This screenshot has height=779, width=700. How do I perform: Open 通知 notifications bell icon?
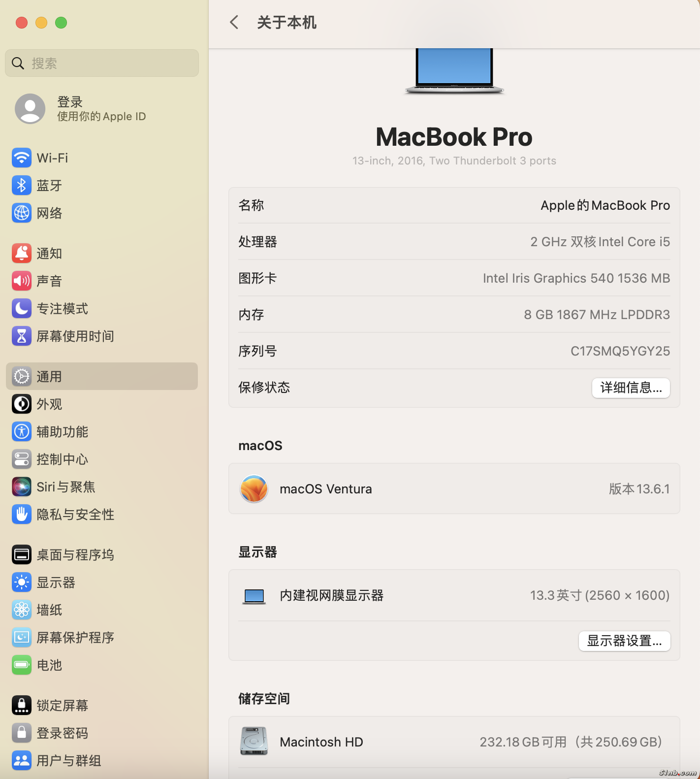pyautogui.click(x=22, y=254)
